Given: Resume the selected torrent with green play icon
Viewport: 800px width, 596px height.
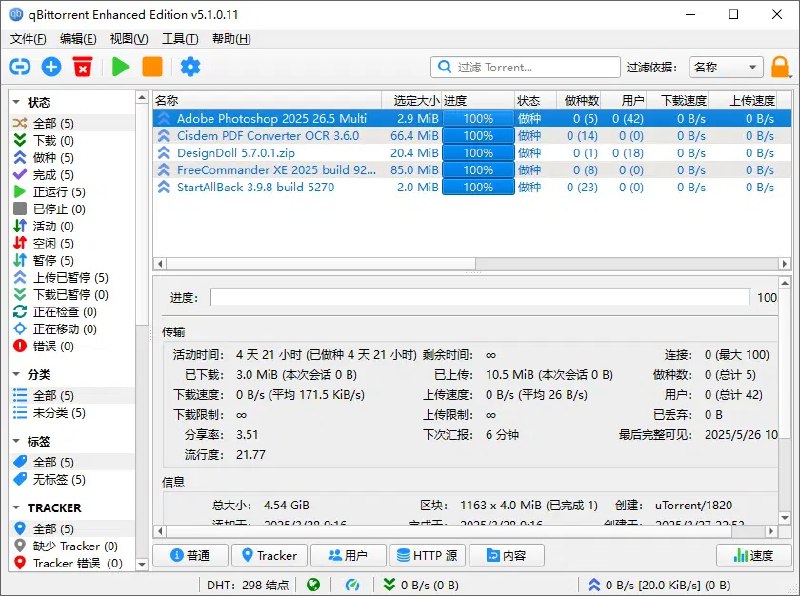Looking at the screenshot, I should pos(118,67).
